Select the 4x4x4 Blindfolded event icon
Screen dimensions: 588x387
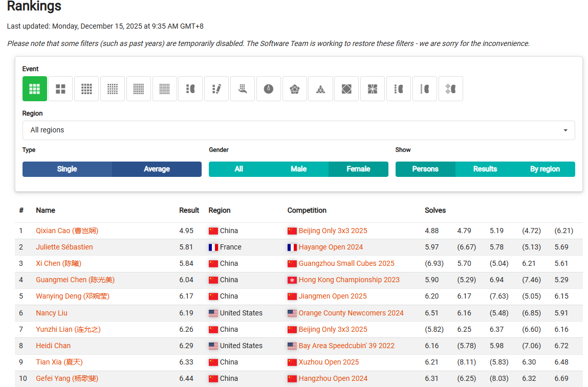399,89
